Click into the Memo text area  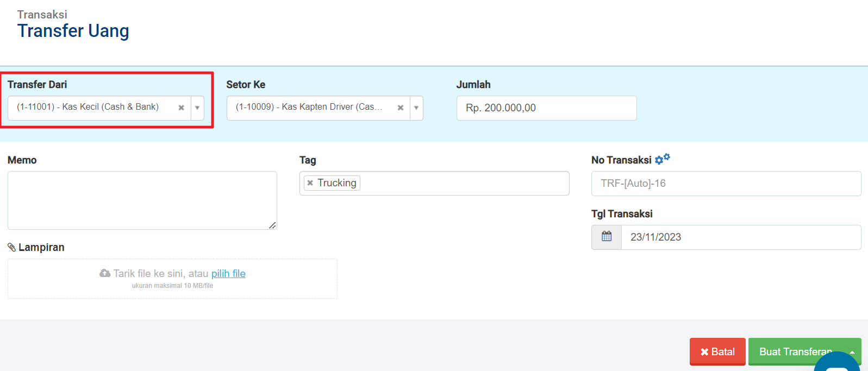(x=142, y=200)
